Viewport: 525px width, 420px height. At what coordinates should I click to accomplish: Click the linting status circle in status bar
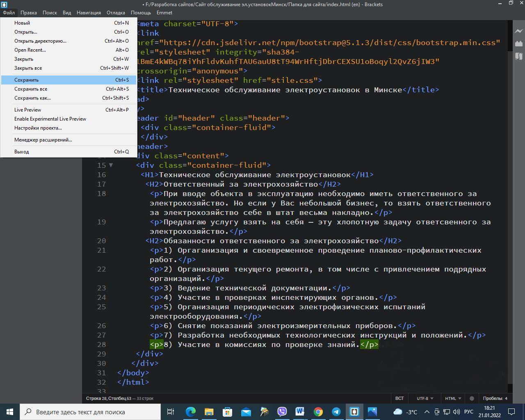point(472,398)
